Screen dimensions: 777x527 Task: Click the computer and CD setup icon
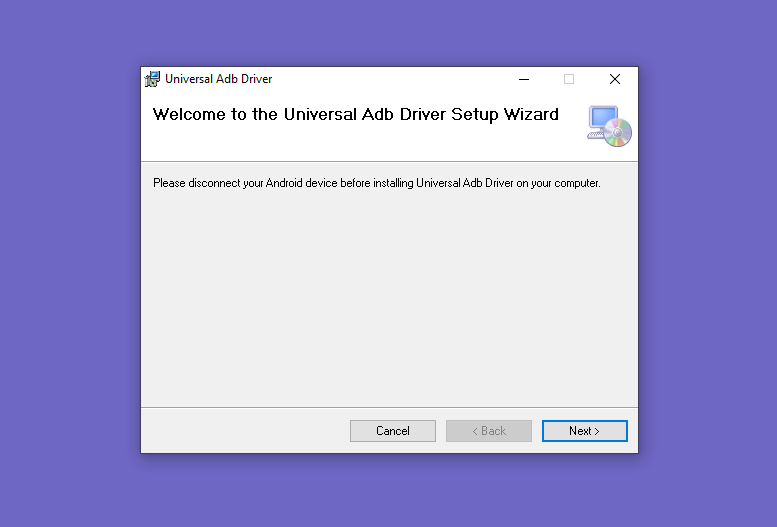tap(610, 126)
